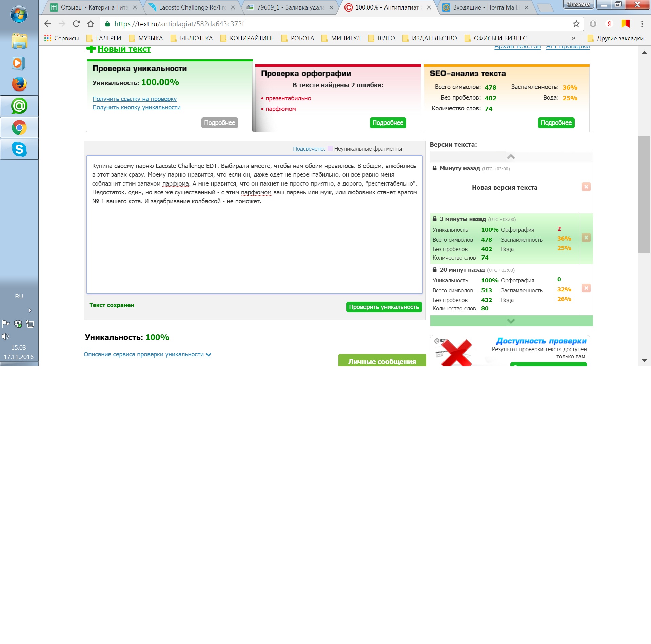Click the Dropbox tray icon
The width and height of the screenshot is (651, 644).
point(18,324)
